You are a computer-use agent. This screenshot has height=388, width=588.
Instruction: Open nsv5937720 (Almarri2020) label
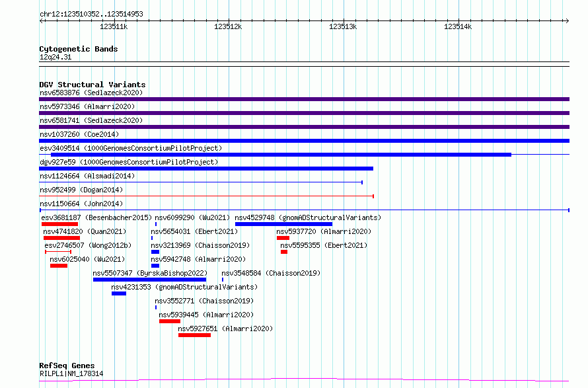pos(324,231)
